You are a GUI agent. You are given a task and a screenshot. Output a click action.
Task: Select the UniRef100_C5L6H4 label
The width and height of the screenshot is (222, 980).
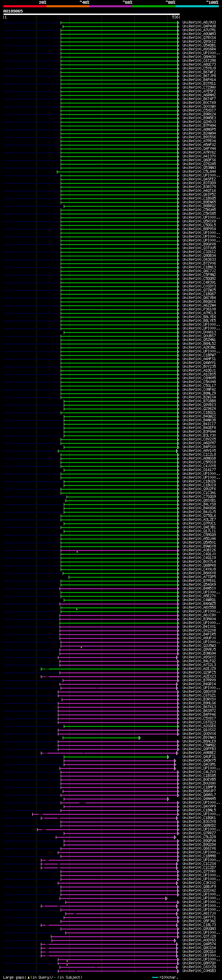[199, 172]
